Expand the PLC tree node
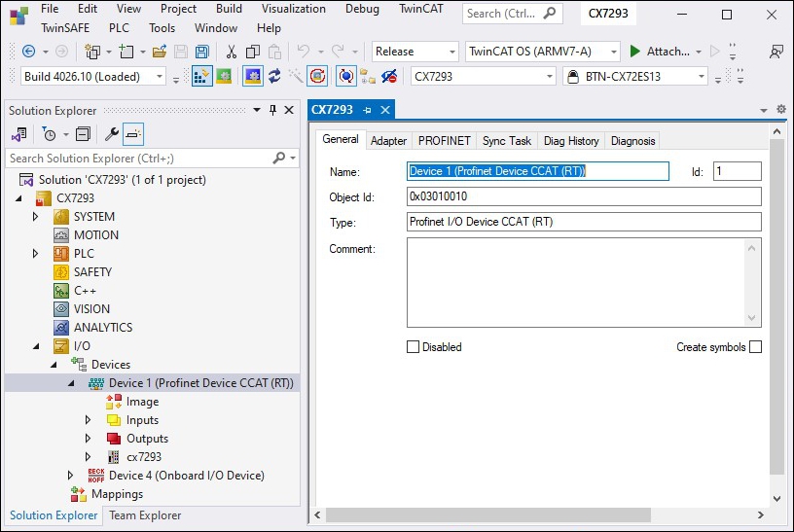The image size is (794, 532). tap(35, 254)
